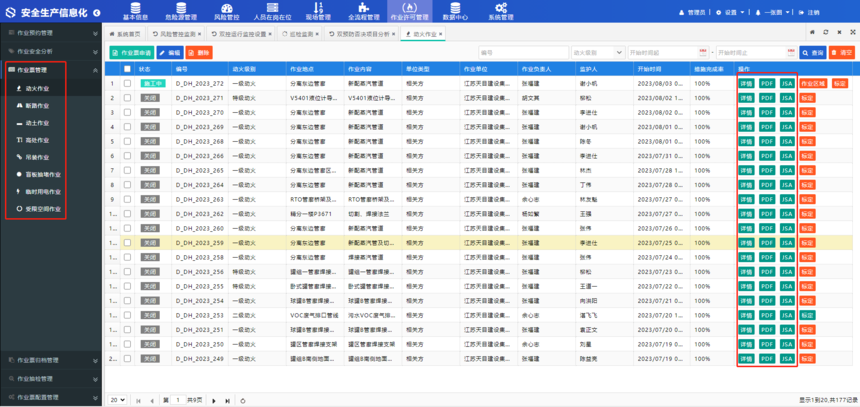Open the page size dropdown showing 20
The height and width of the screenshot is (407, 860).
118,400
